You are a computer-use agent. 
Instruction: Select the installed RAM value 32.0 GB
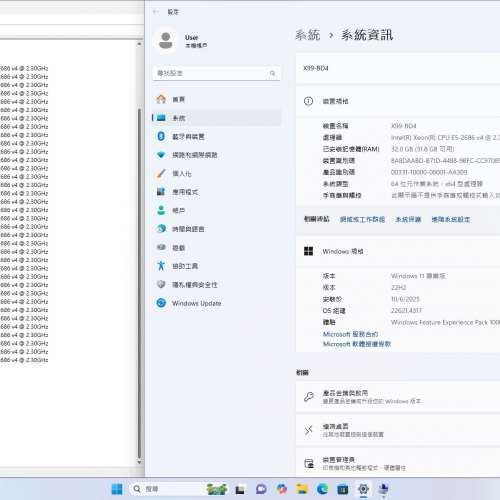[x=422, y=149]
